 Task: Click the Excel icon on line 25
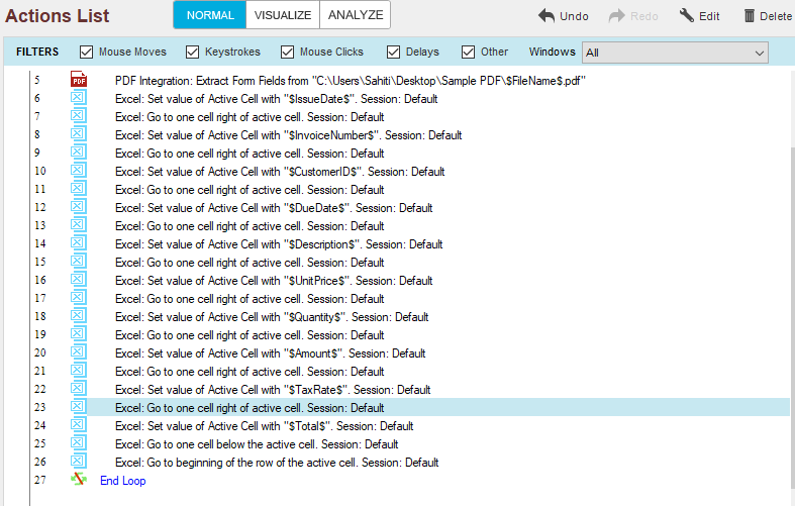pyautogui.click(x=78, y=444)
